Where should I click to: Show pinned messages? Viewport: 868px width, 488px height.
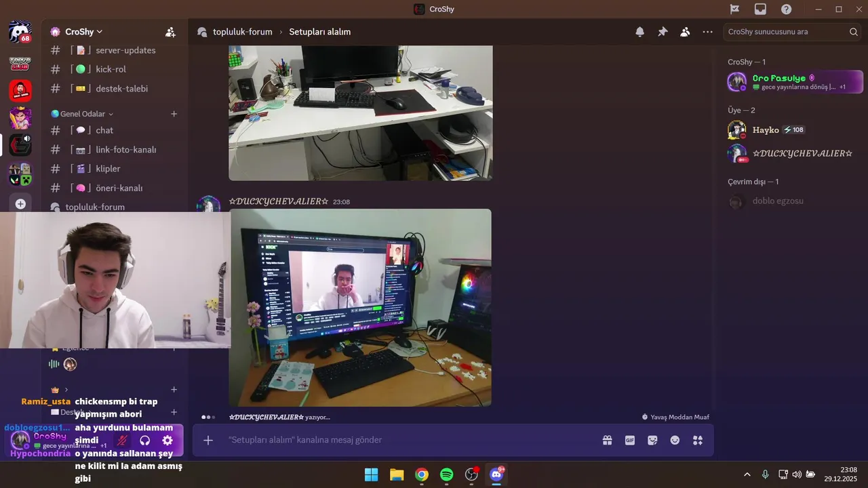tap(663, 32)
